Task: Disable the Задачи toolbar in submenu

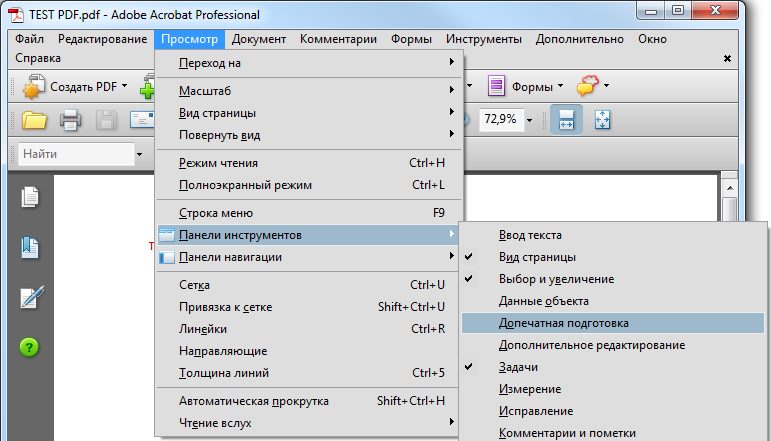Action: pos(518,367)
